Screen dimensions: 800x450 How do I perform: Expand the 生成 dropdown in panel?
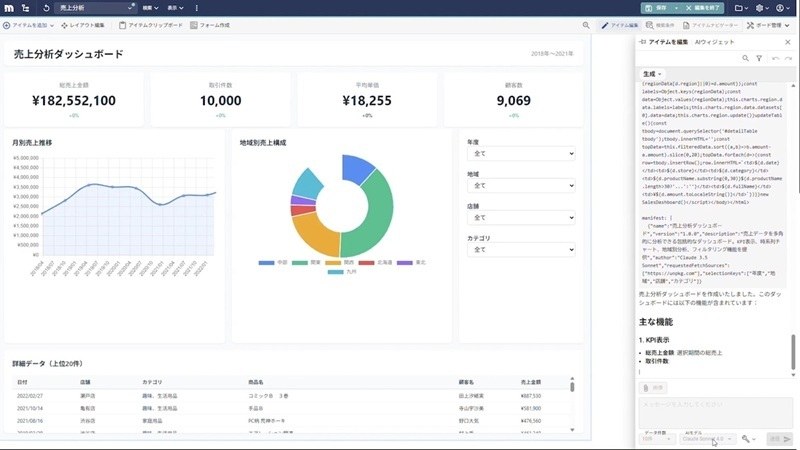[654, 74]
